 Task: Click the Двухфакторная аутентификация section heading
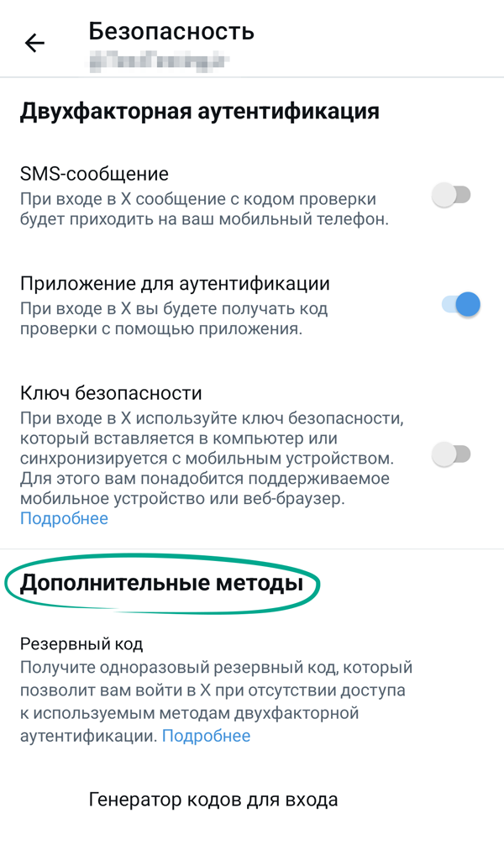tap(199, 111)
